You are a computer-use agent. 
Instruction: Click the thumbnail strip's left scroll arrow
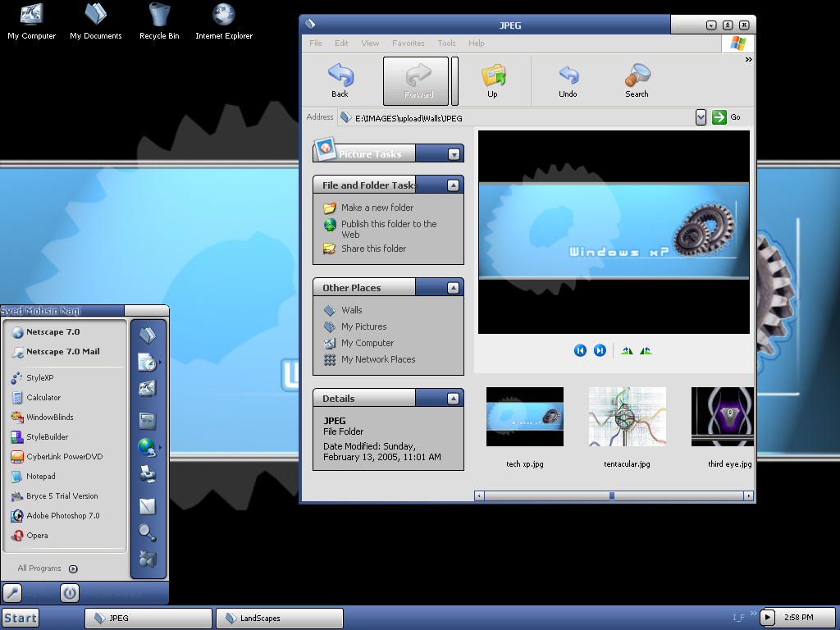(x=479, y=496)
